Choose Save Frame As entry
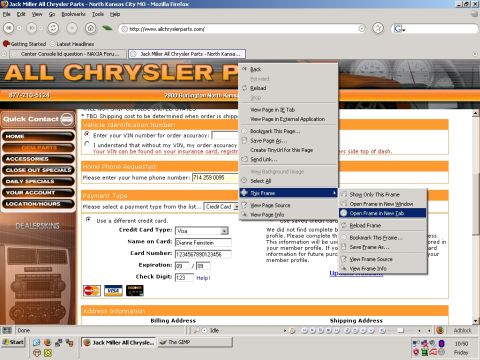Image resolution: width=480 pixels, height=360 pixels. click(x=383, y=247)
